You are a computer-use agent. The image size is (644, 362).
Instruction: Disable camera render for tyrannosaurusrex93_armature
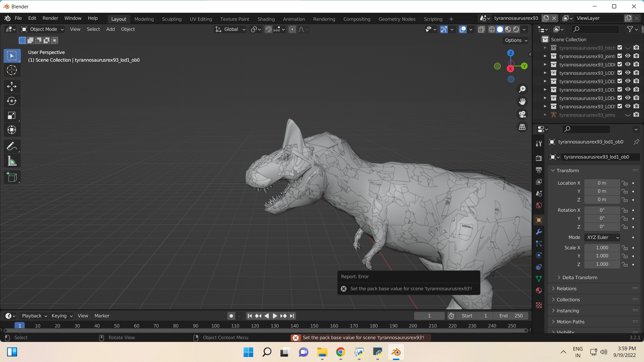click(x=636, y=115)
